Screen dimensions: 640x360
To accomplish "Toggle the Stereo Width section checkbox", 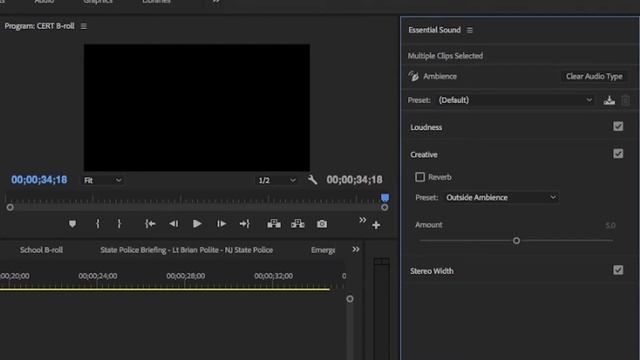I will pyautogui.click(x=618, y=270).
